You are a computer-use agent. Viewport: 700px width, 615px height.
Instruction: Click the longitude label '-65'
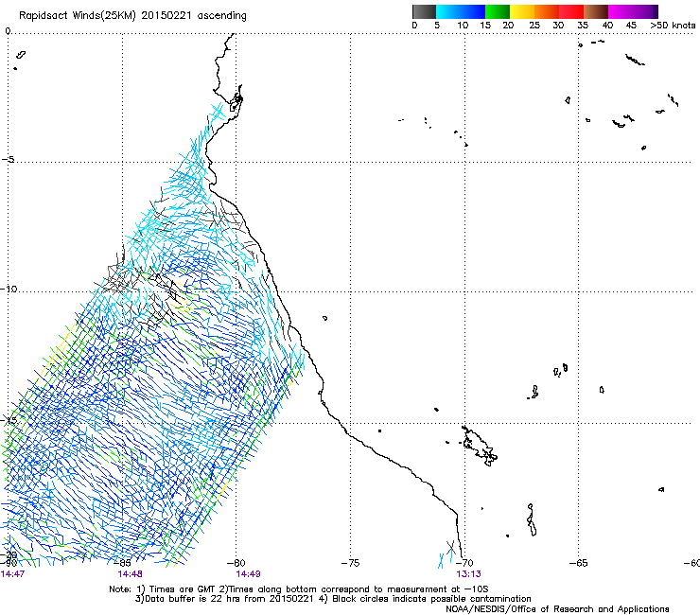click(x=579, y=563)
